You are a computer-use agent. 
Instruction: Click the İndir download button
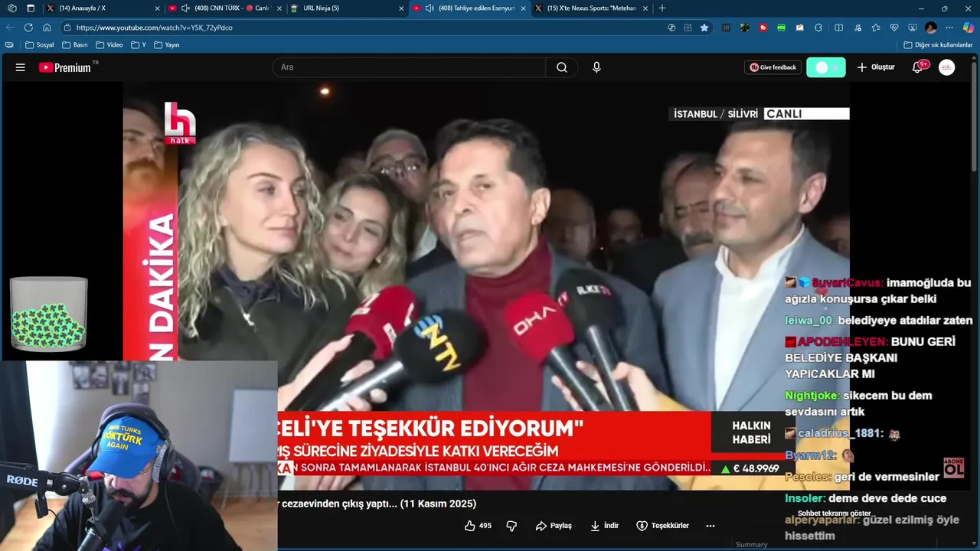(604, 526)
